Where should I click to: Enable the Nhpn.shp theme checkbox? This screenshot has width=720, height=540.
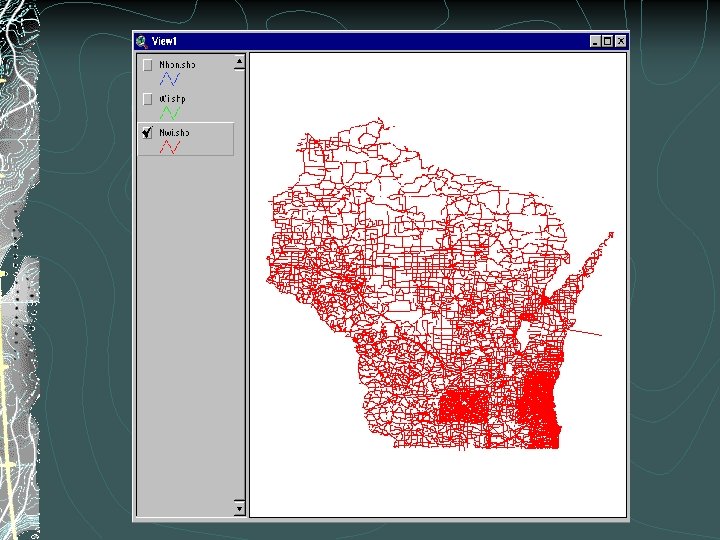point(147,65)
